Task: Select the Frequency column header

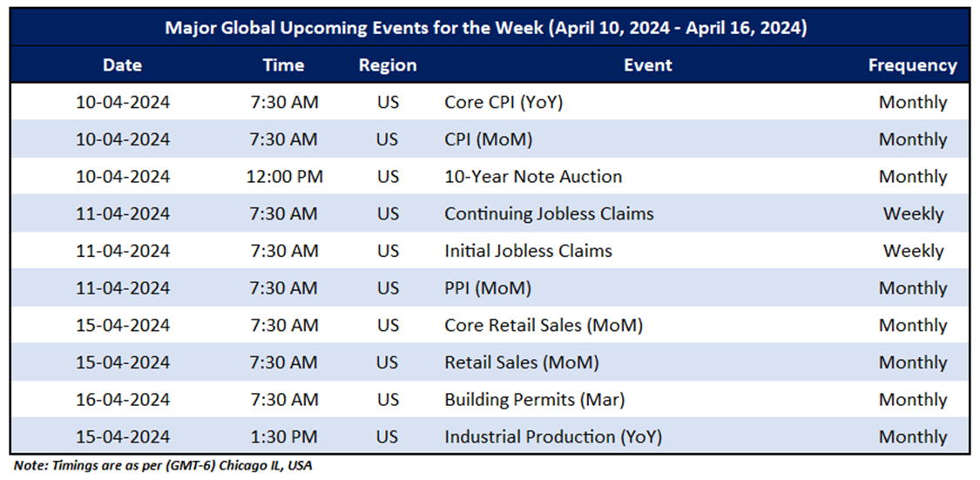Action: point(912,65)
